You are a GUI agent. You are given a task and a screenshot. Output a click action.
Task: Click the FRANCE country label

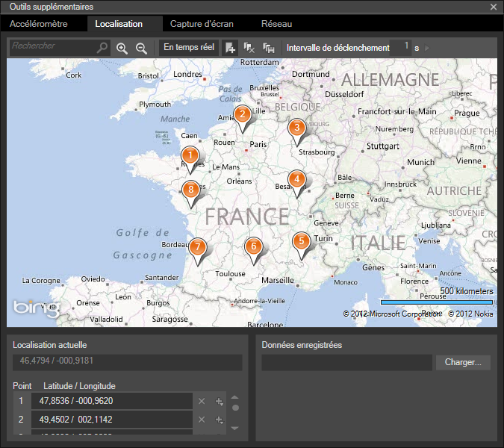[247, 217]
